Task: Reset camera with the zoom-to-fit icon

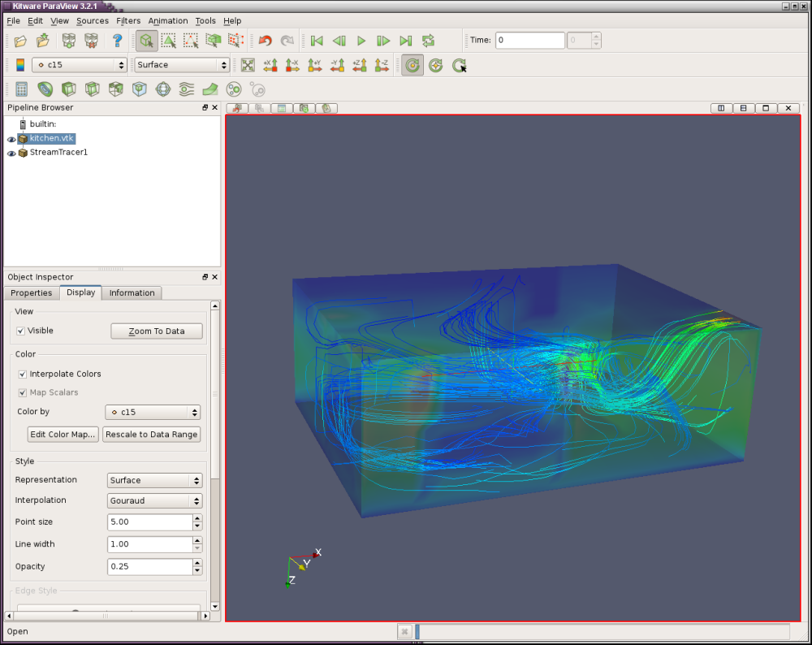Action: tap(248, 65)
